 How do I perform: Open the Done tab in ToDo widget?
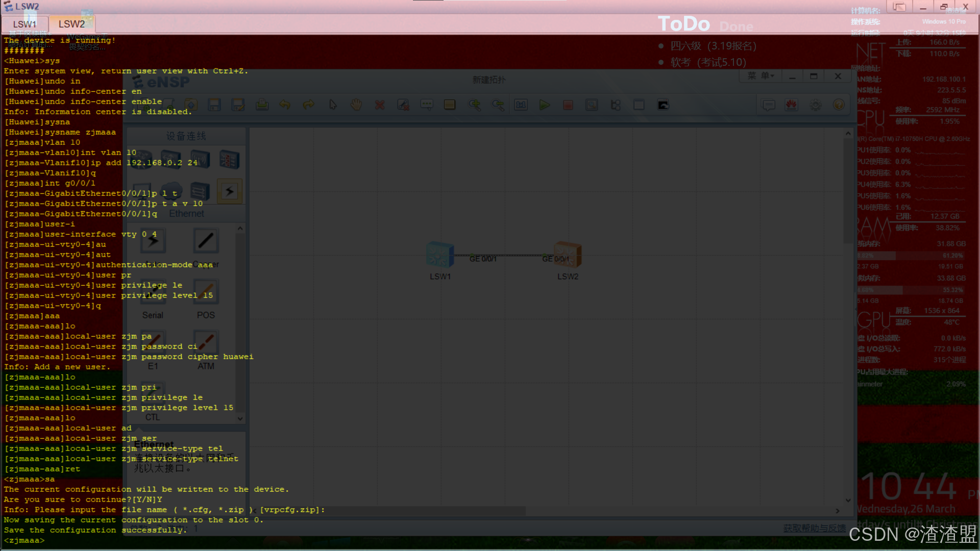pyautogui.click(x=736, y=27)
